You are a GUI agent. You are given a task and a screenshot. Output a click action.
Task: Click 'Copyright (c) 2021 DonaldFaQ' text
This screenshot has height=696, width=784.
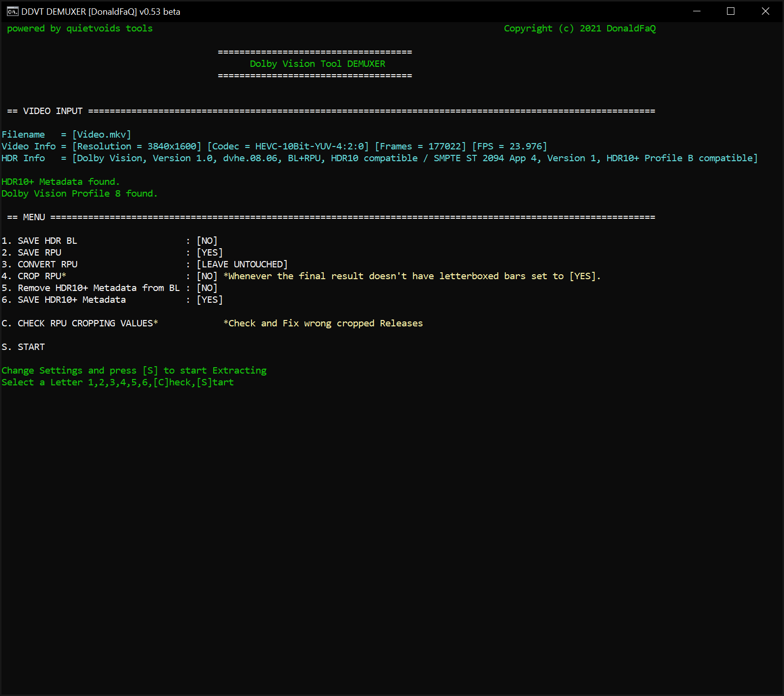point(580,29)
